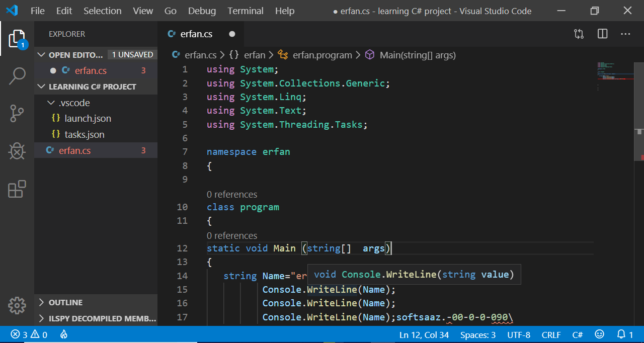The image size is (644, 343).
Task: Click the Main(string[] args) breadcrumb
Action: click(418, 55)
